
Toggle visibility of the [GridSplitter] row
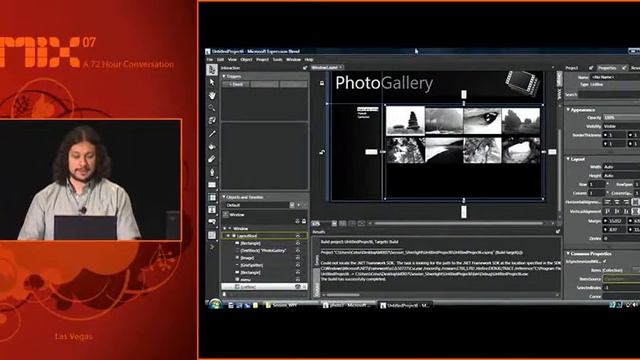tap(298, 265)
